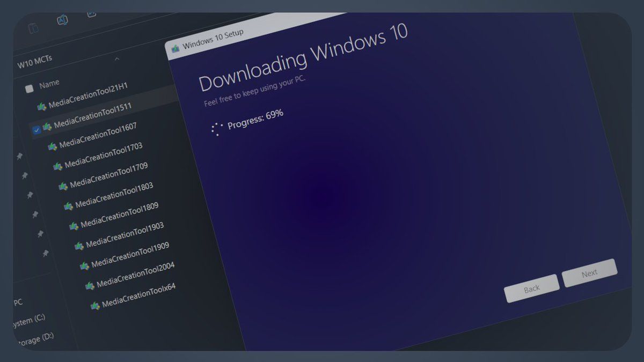
Task: Click the Rename icon in Explorer toolbar
Action: point(62,20)
